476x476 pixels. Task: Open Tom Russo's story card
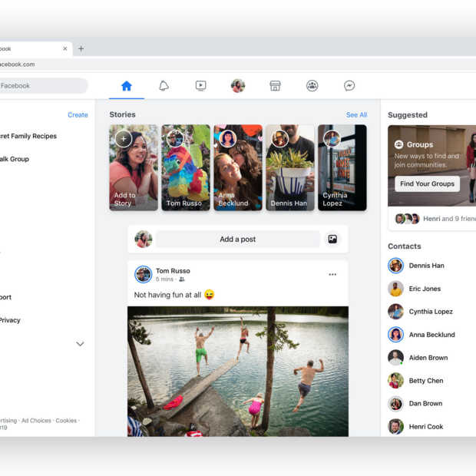click(x=186, y=167)
